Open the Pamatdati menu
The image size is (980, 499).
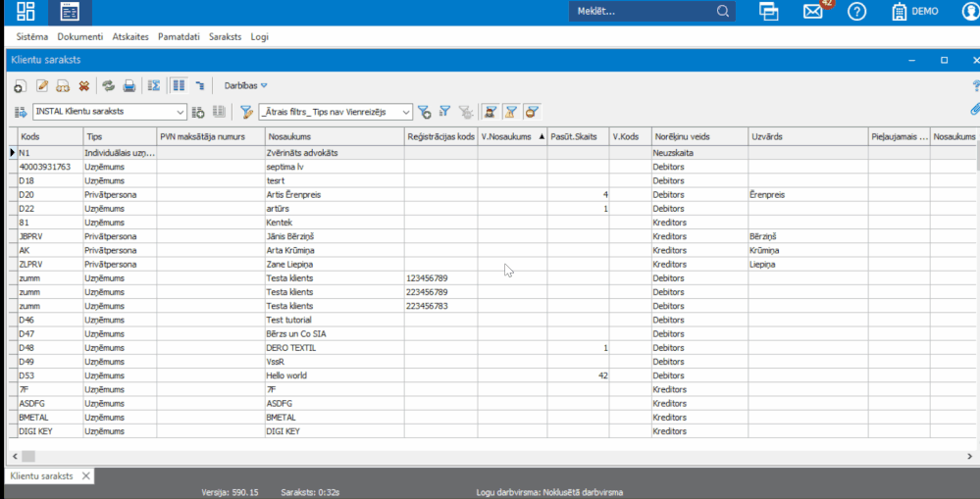(179, 36)
